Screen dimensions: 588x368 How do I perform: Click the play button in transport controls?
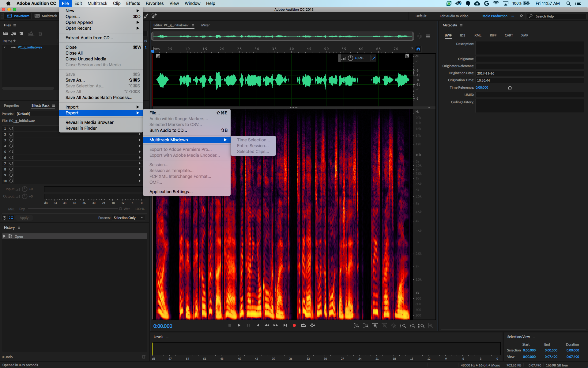pyautogui.click(x=238, y=325)
